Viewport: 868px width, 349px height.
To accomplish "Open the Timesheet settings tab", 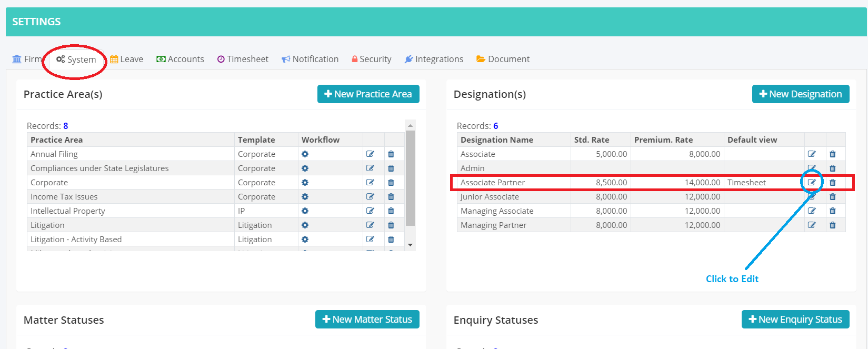I will click(243, 59).
